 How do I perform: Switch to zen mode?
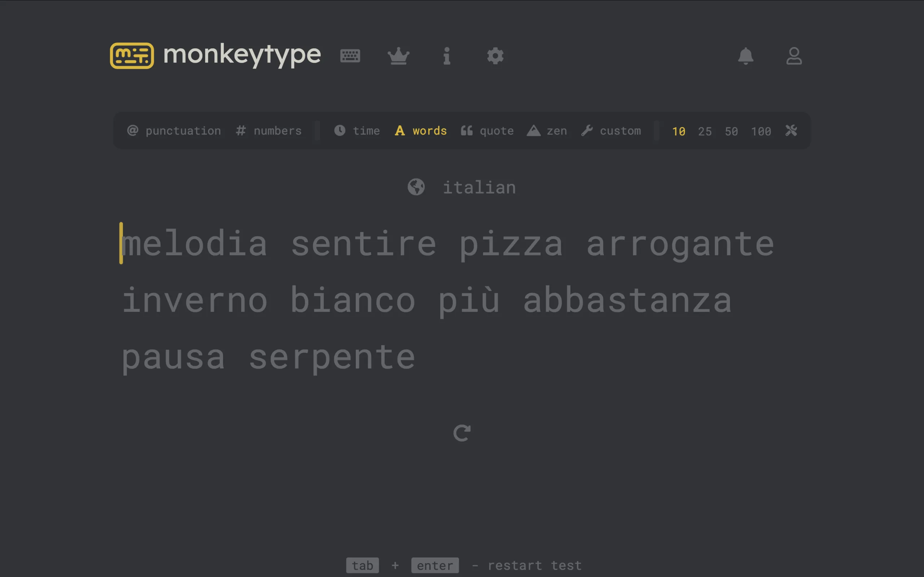tap(547, 131)
